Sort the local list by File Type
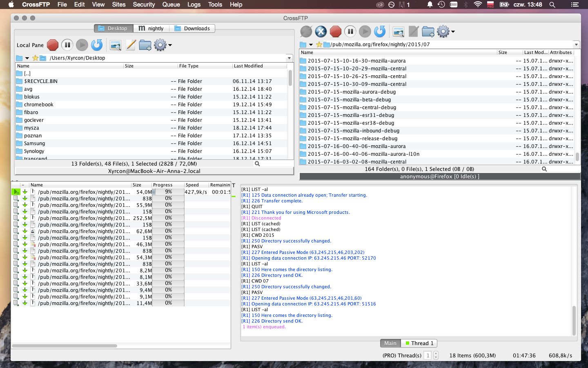 (204, 66)
